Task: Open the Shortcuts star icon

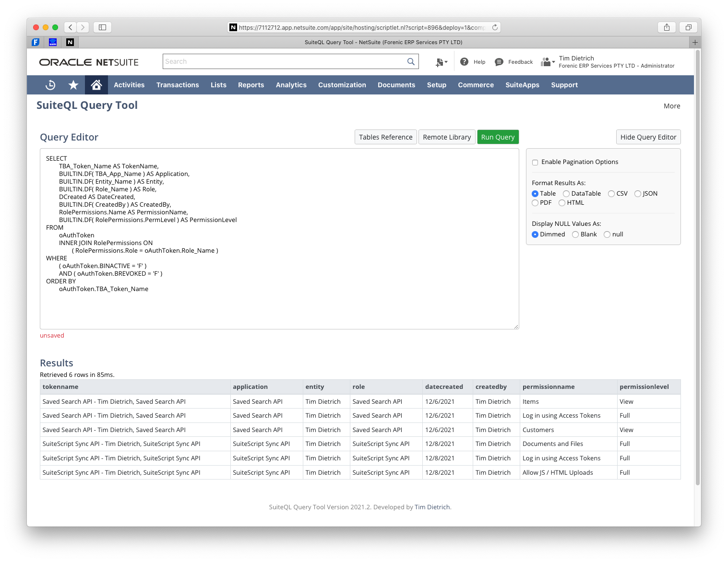Action: (73, 85)
